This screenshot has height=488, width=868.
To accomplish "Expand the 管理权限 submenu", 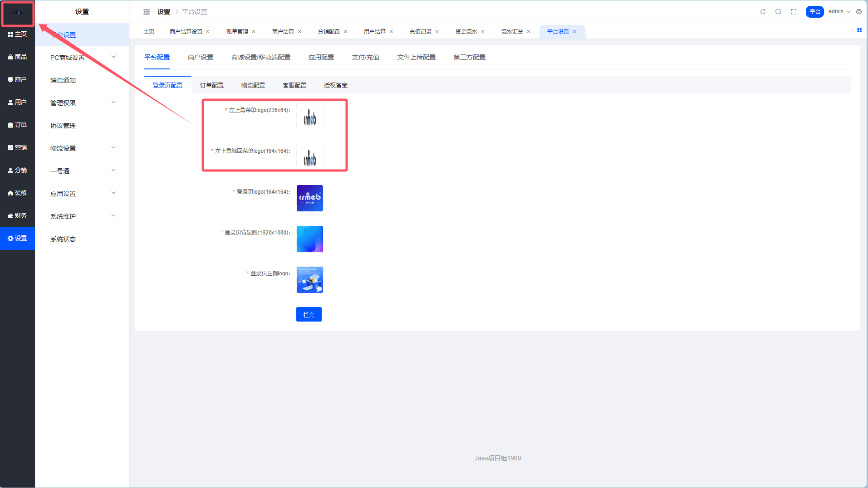I will tap(82, 103).
